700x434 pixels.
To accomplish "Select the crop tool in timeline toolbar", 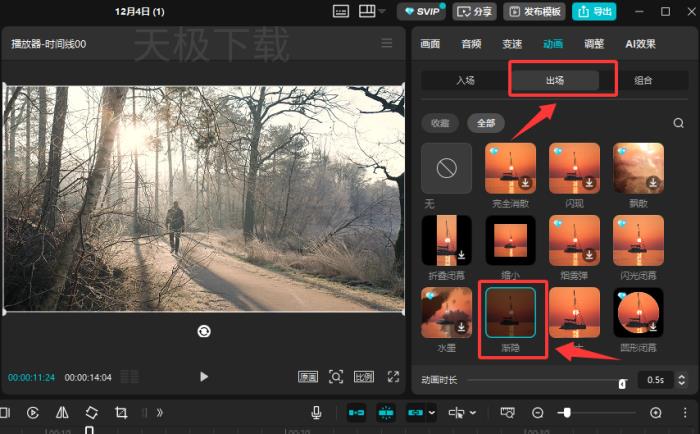I will point(121,412).
